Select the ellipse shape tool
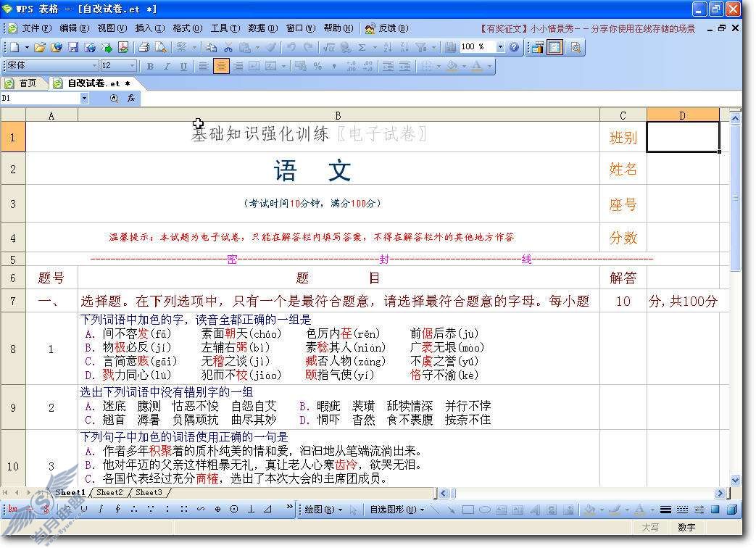The image size is (756, 548). pyautogui.click(x=485, y=510)
